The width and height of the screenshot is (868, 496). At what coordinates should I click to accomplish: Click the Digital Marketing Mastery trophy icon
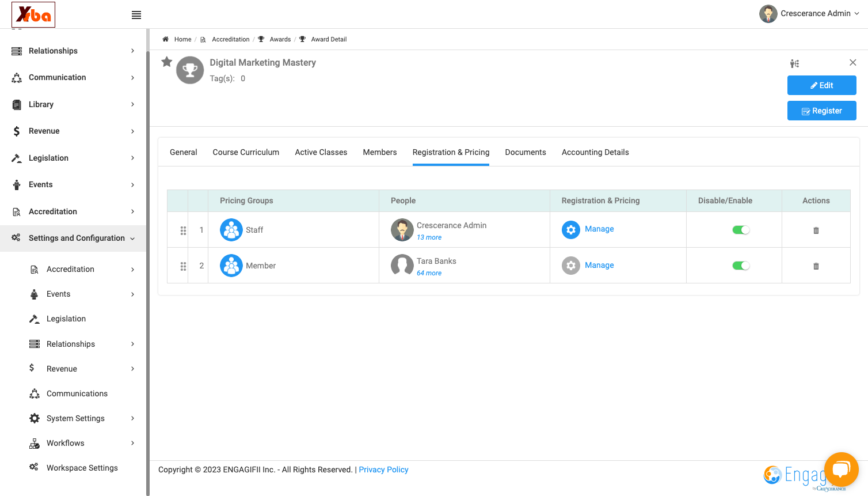(190, 70)
